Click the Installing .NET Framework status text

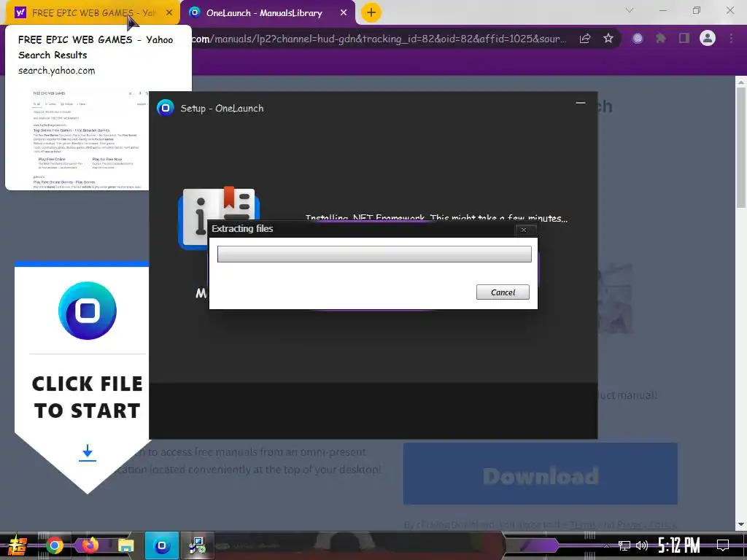[x=436, y=218]
